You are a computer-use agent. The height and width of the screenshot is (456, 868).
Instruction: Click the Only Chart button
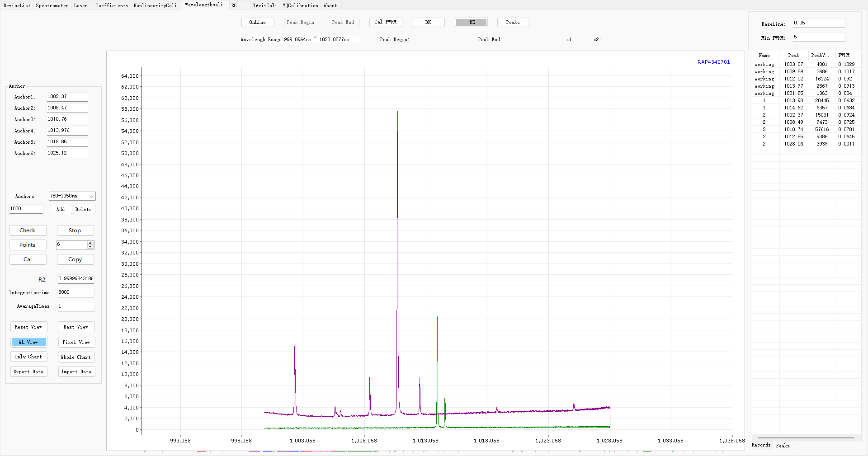pos(28,357)
